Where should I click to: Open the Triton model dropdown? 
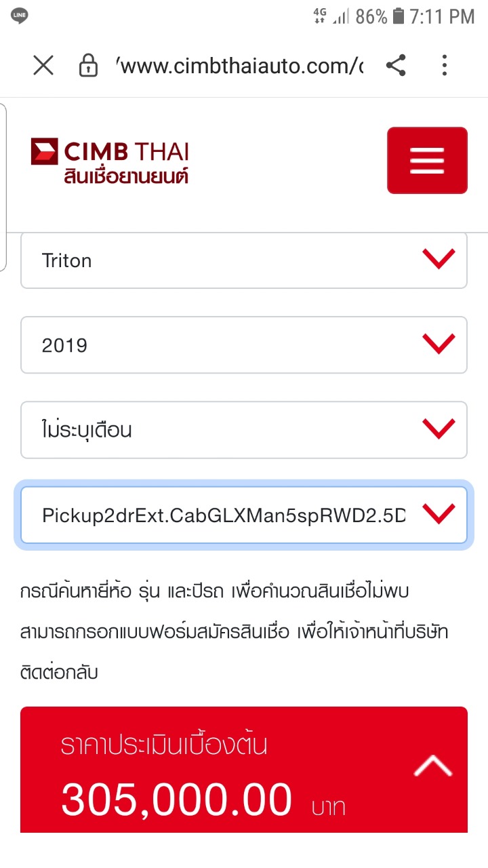[x=243, y=260]
